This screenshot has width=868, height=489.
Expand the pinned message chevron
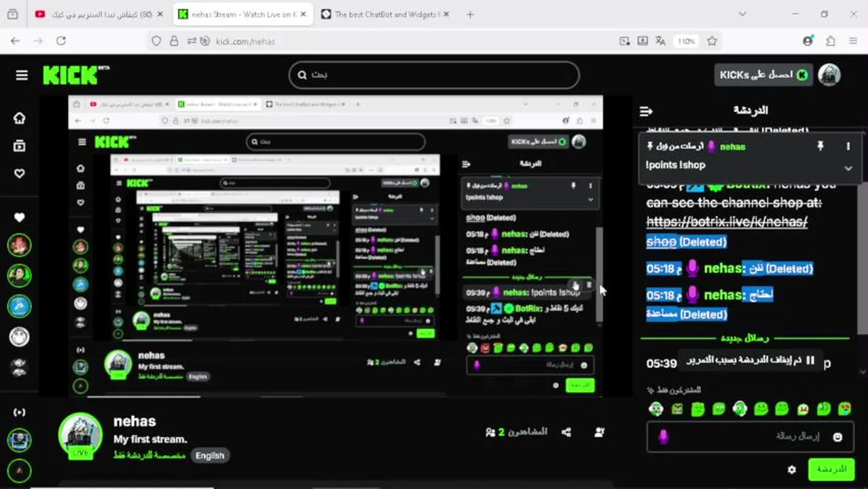(848, 168)
